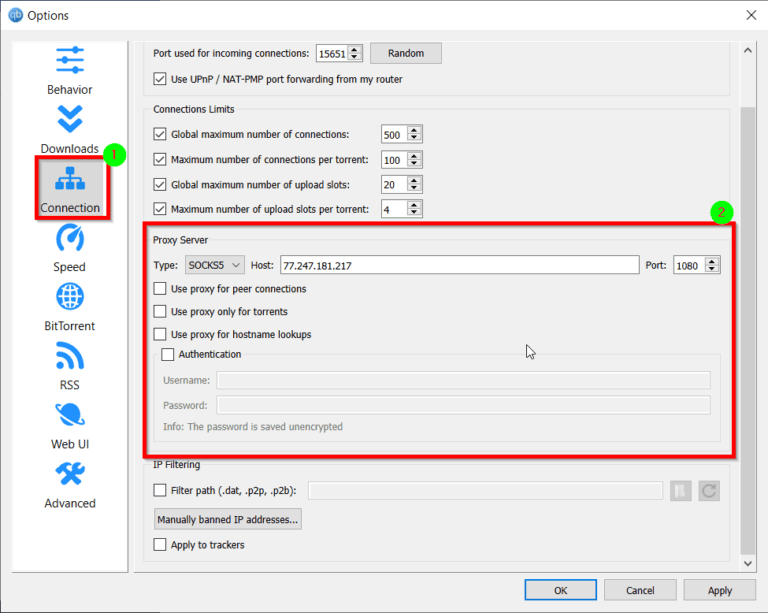Click the incoming port number field

[332, 53]
